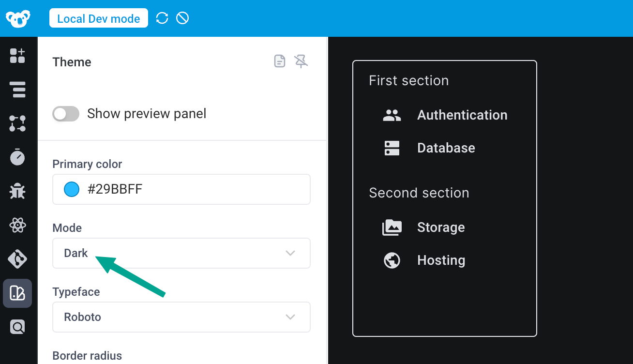Open the Typeface dropdown showing Roboto
633x364 pixels.
coord(181,317)
